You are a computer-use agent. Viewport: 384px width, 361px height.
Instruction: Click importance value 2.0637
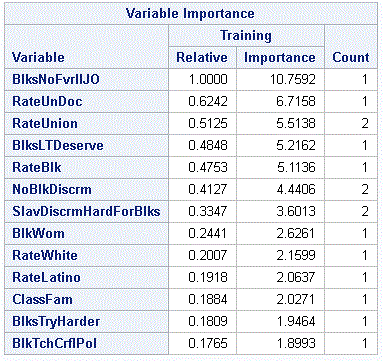(296, 277)
